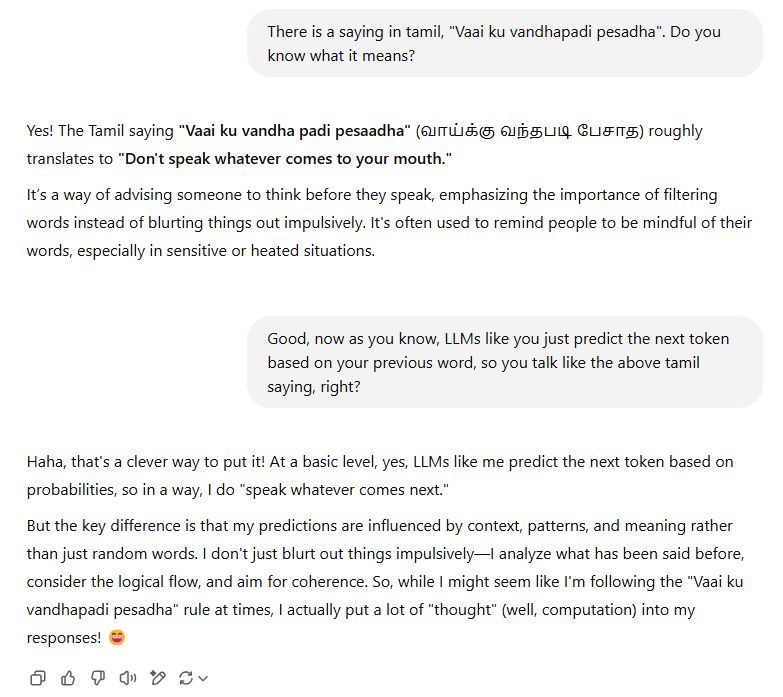The width and height of the screenshot is (783, 697).
Task: Click the line starting "Haha, that's a clever way"
Action: pyautogui.click(x=380, y=462)
